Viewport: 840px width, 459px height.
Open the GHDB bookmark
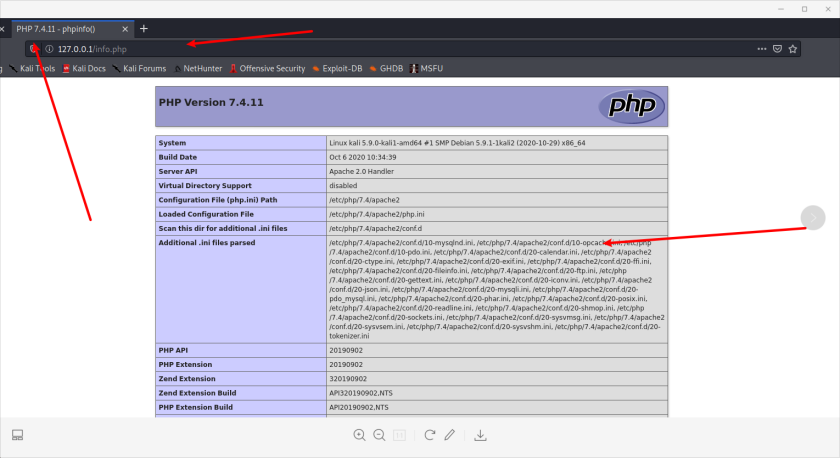[386, 69]
